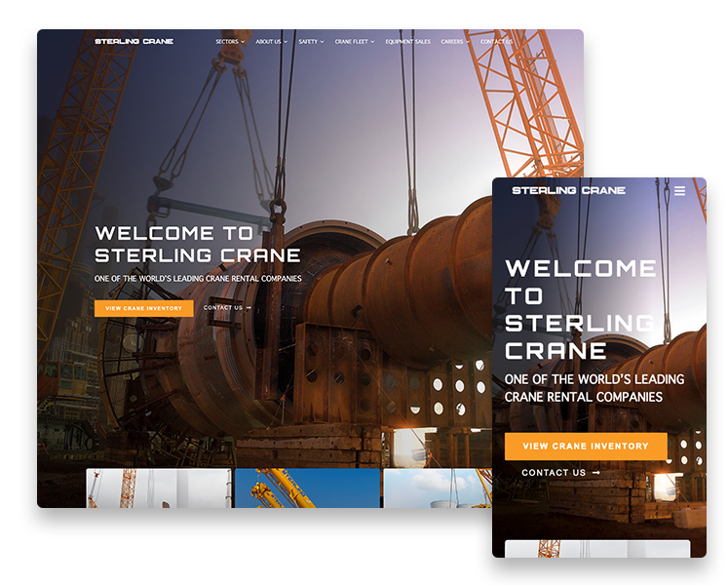Click desktop 'One of the world's leading' tagline
The image size is (728, 585).
coord(198,279)
